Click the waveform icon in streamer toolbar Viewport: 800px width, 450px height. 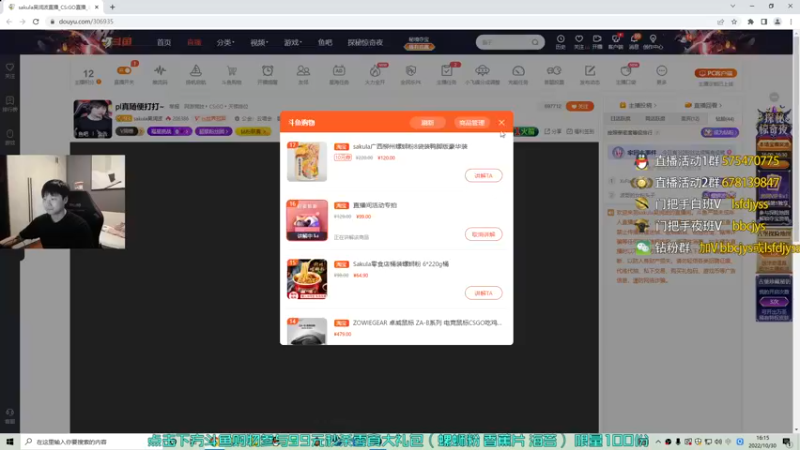[x=160, y=71]
